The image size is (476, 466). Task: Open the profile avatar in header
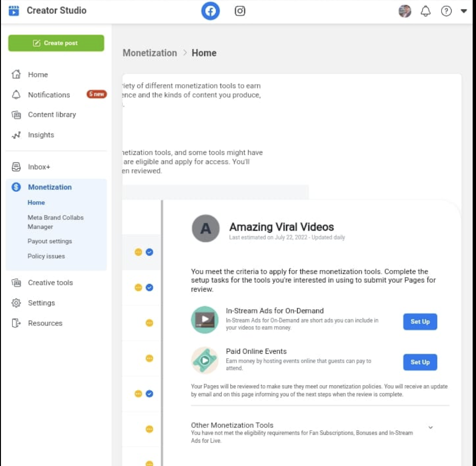point(405,11)
